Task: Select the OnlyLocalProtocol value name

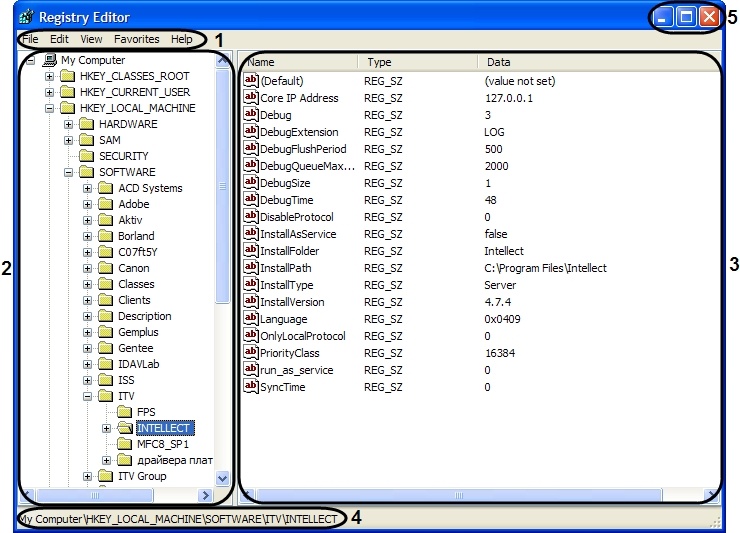Action: tap(303, 336)
